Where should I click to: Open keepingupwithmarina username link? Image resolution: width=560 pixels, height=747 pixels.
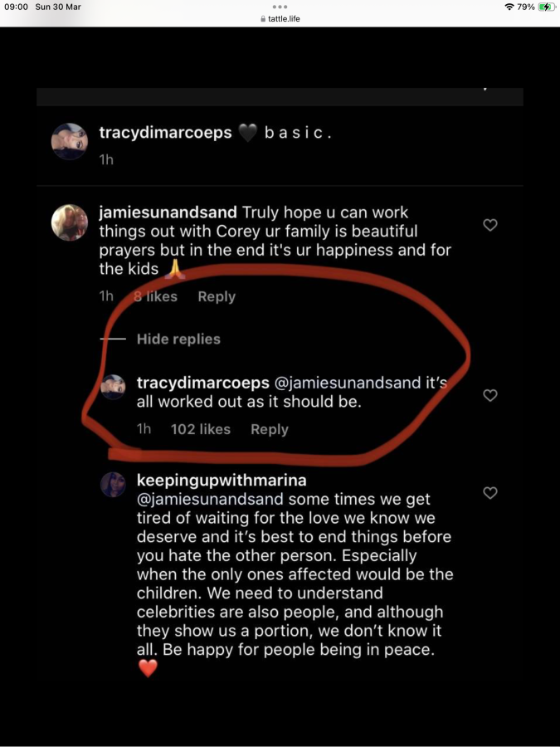tap(222, 480)
